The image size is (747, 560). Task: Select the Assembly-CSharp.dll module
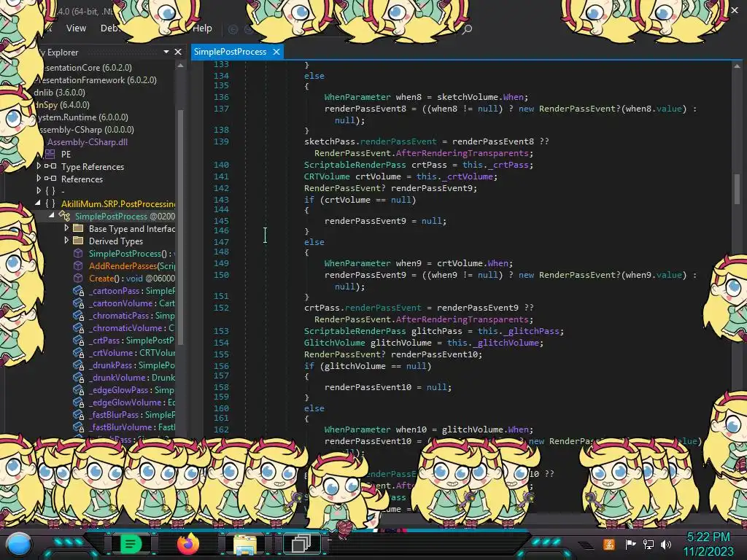pyautogui.click(x=88, y=142)
